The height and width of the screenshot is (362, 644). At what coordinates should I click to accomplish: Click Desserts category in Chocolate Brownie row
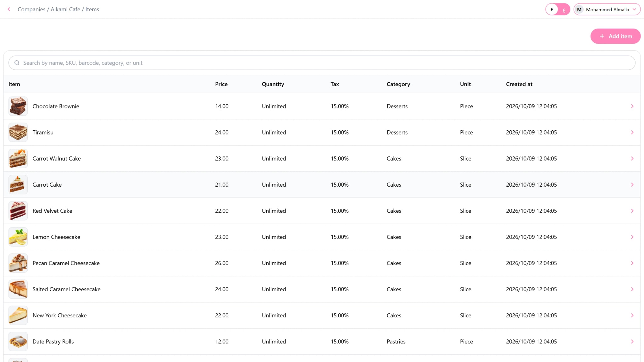[397, 106]
